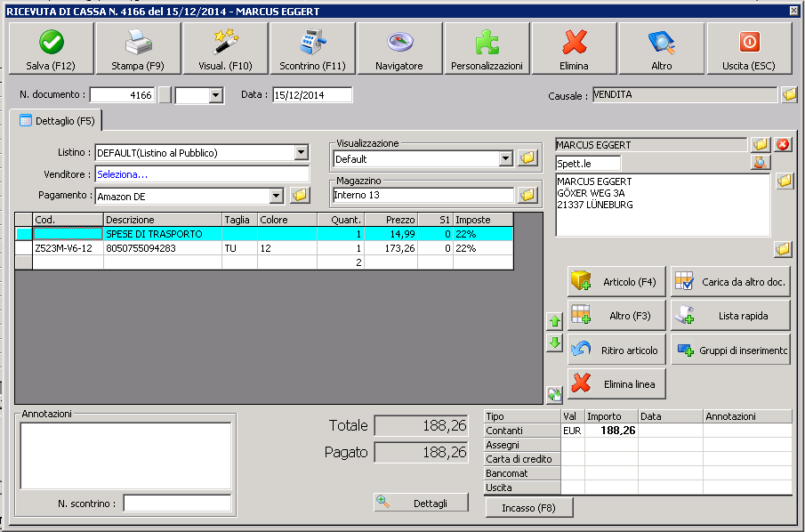Click the Descrizione column header
The height and width of the screenshot is (532, 805).
pyautogui.click(x=162, y=219)
